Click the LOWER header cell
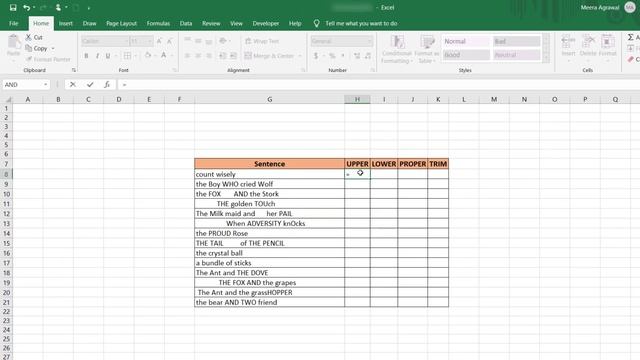This screenshot has width=640, height=360. (x=384, y=164)
